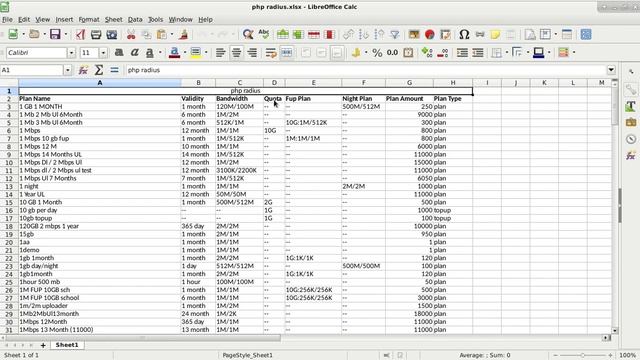This screenshot has height=360, width=640.
Task: Open Paste options dropdown arrow
Action: (x=172, y=34)
